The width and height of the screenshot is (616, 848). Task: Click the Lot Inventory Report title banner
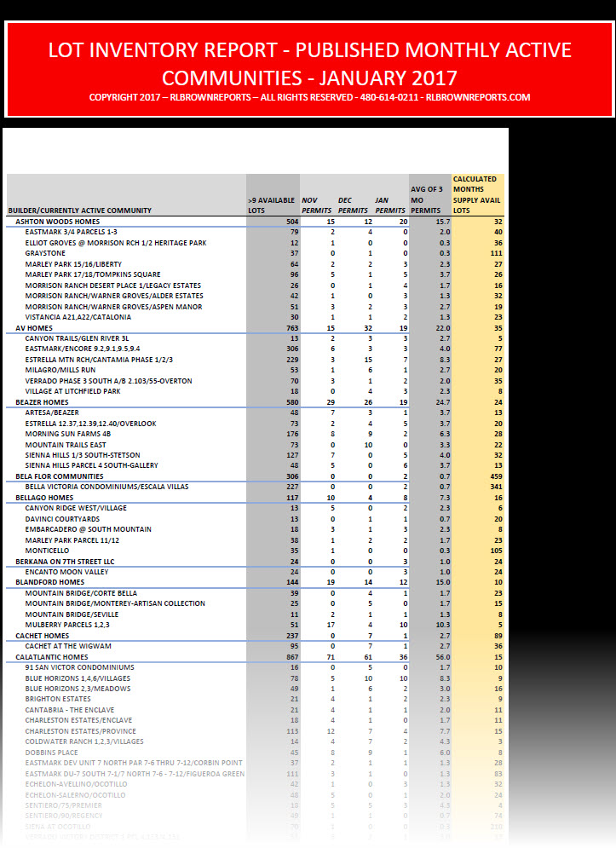pyautogui.click(x=308, y=62)
